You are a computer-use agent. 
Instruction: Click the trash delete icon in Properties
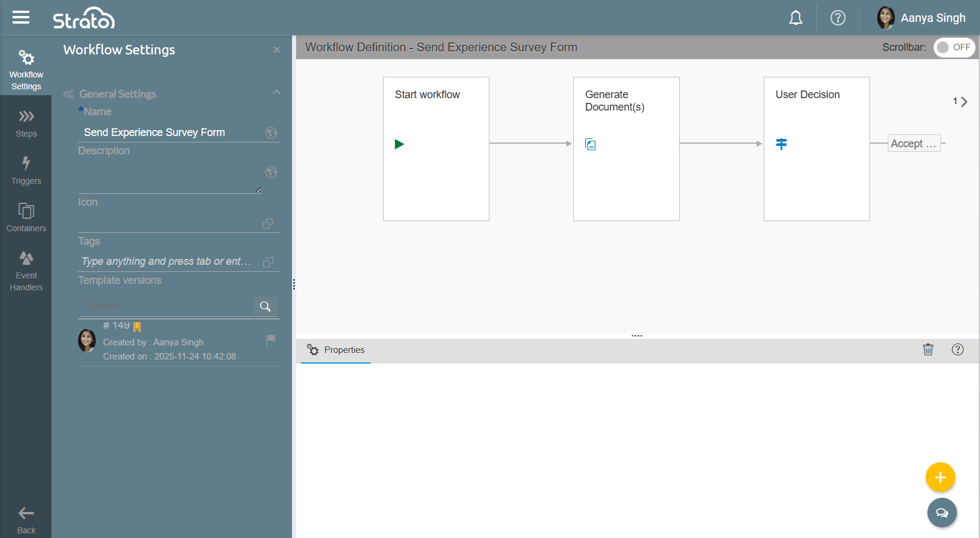click(928, 349)
